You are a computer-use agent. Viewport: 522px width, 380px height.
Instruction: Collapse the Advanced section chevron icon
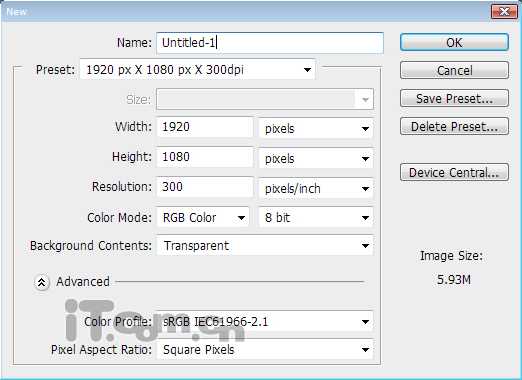tap(42, 282)
